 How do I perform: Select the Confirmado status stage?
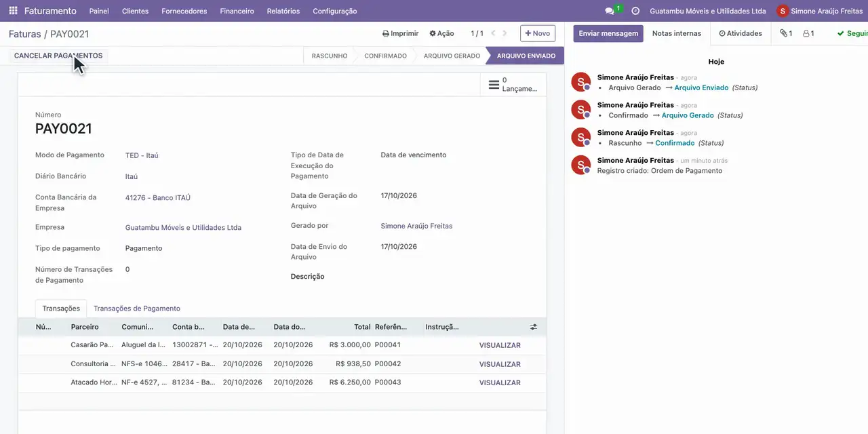pyautogui.click(x=385, y=56)
